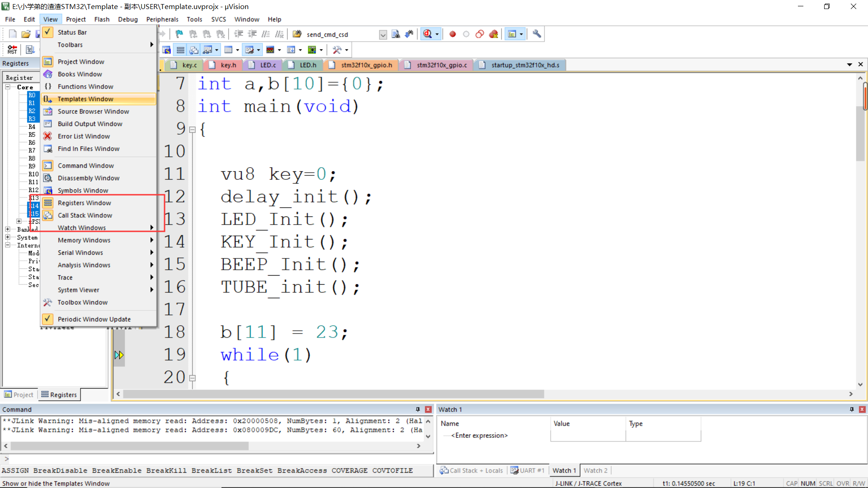Open the Logic Analyzer toolbar icon

point(271,50)
